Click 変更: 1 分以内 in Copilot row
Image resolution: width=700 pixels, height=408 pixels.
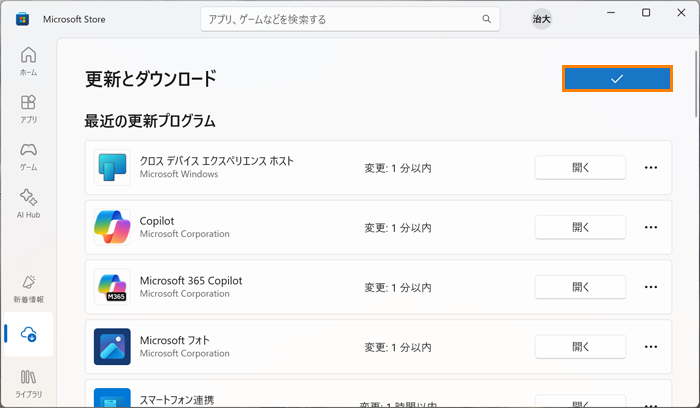click(x=398, y=228)
